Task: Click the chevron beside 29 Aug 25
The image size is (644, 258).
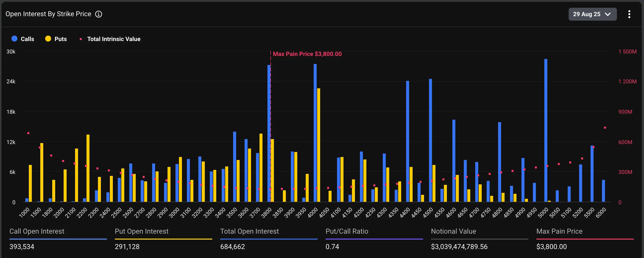Action: (x=608, y=14)
